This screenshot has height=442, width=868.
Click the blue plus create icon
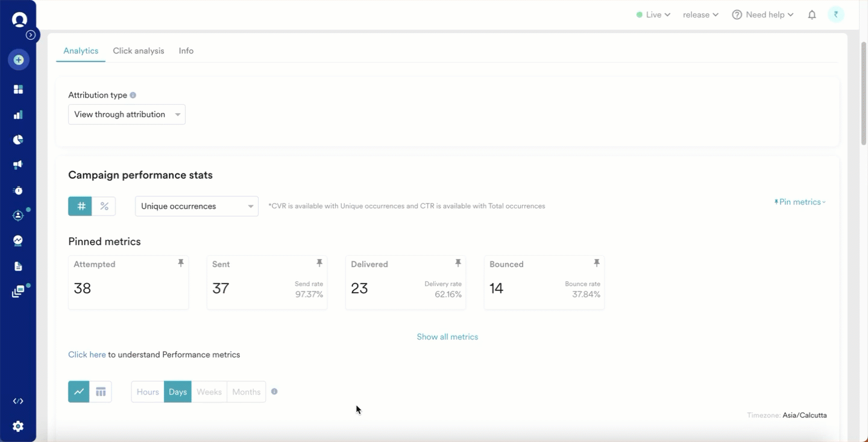(19, 60)
